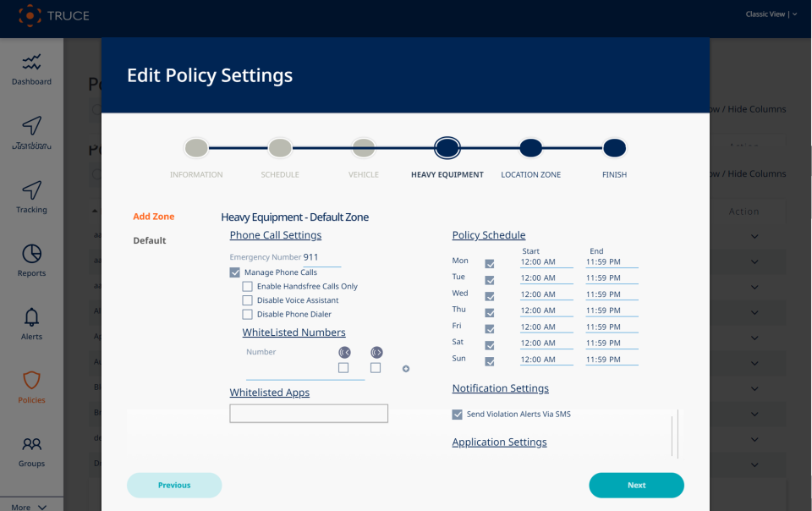Viewport: 812px width, 511px height.
Task: Uncheck Manage Phone Calls
Action: [x=235, y=272]
